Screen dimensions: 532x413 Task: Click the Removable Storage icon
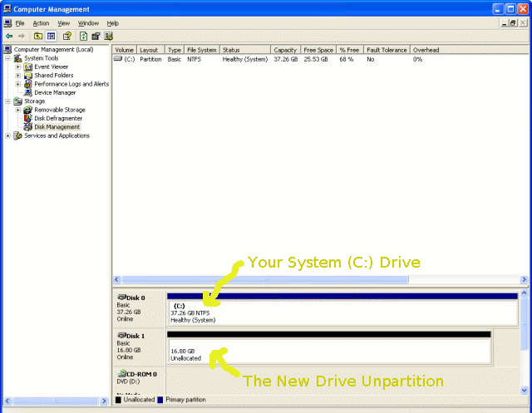point(28,110)
